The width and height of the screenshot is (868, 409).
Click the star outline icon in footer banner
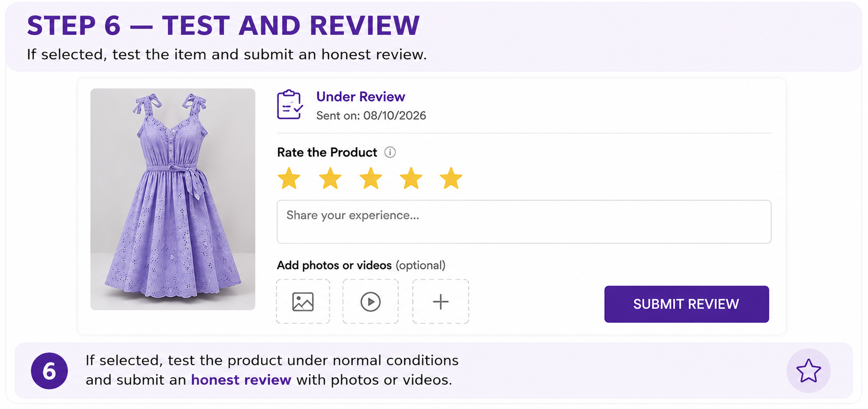(x=809, y=371)
